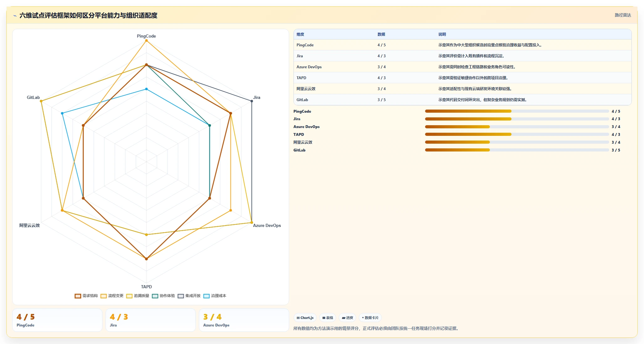Click the Chart.js tag chip
This screenshot has width=644, height=344.
(305, 318)
